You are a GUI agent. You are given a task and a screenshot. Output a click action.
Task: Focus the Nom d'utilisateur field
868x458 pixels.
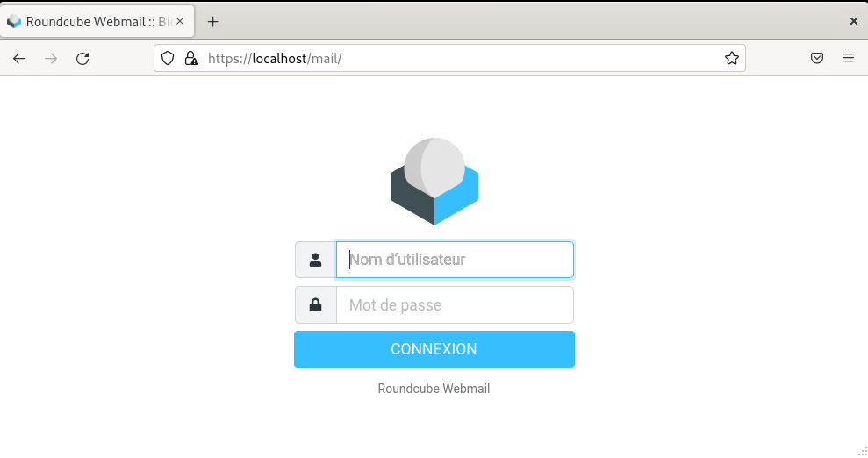[455, 260]
